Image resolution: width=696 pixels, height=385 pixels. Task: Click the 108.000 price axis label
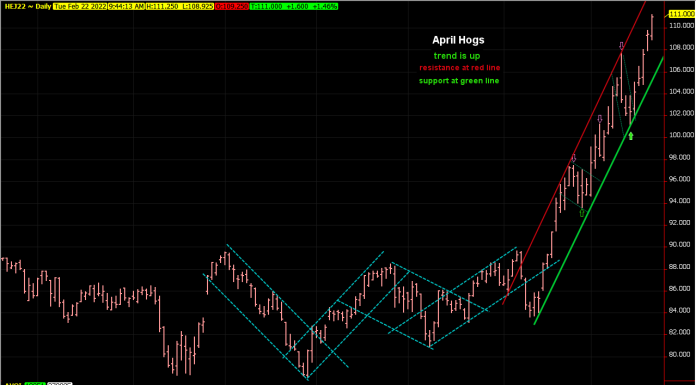(681, 48)
